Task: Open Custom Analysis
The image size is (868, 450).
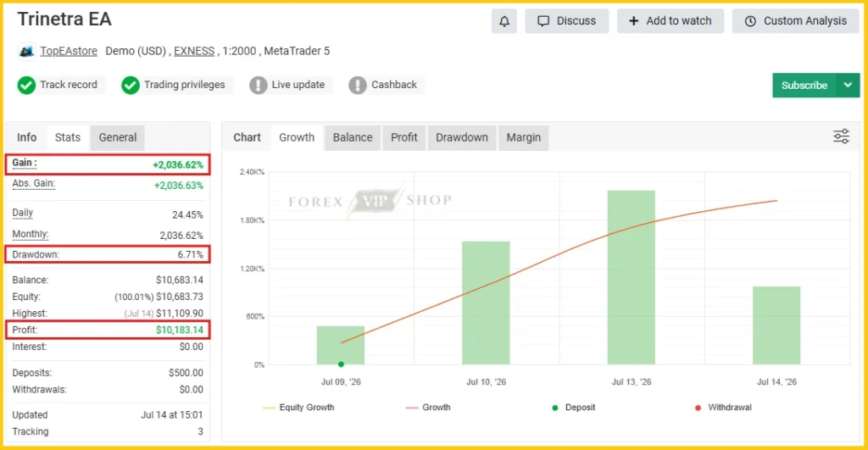Action: (x=795, y=21)
